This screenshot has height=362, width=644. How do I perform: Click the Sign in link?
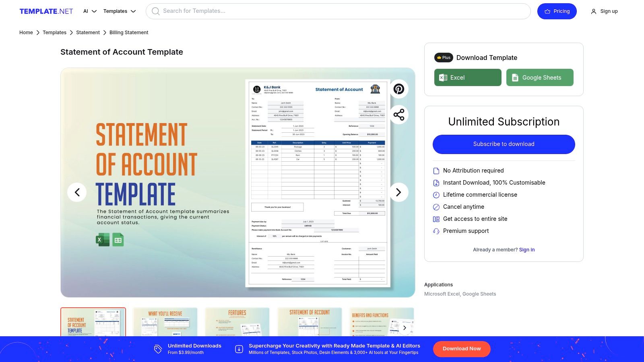(x=527, y=250)
